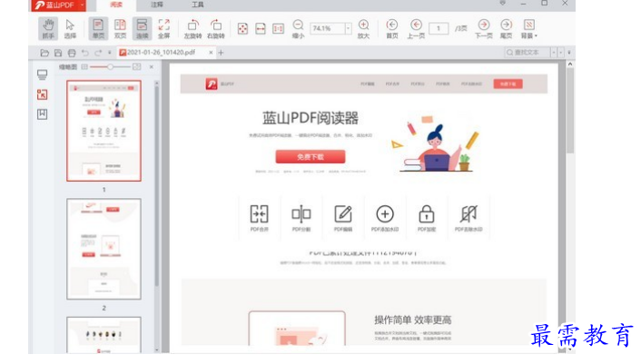The width and height of the screenshot is (641, 364).
Task: Click the title bar skin/shirt icon
Action: click(502, 4)
